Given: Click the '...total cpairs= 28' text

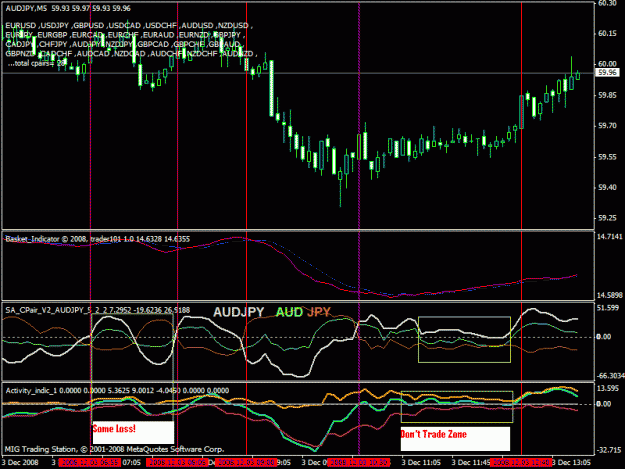Looking at the screenshot, I should point(36,63).
